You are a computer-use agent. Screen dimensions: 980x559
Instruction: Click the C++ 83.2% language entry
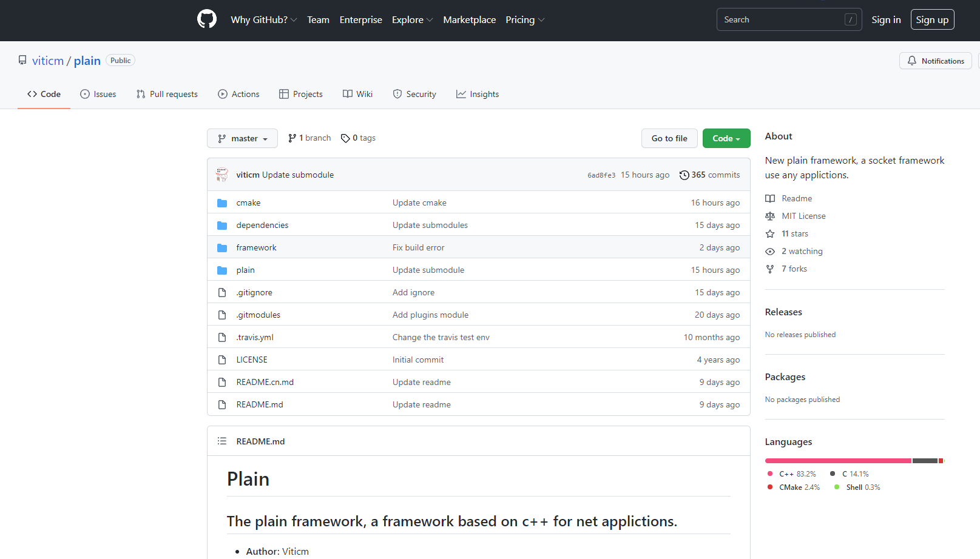(x=792, y=474)
